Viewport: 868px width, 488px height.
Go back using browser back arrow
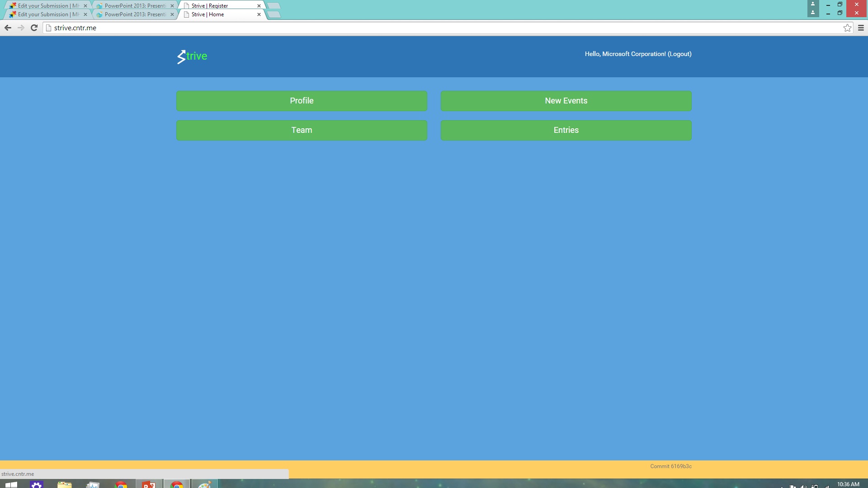click(x=8, y=28)
